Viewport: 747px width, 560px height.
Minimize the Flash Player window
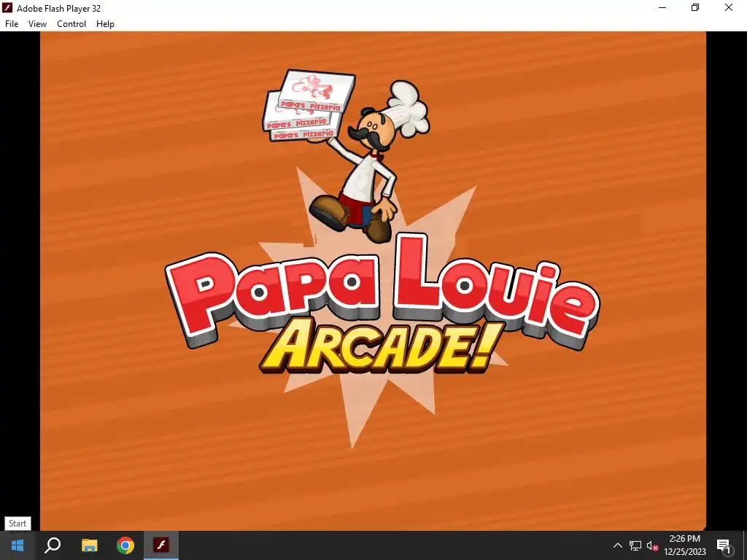[x=662, y=7]
